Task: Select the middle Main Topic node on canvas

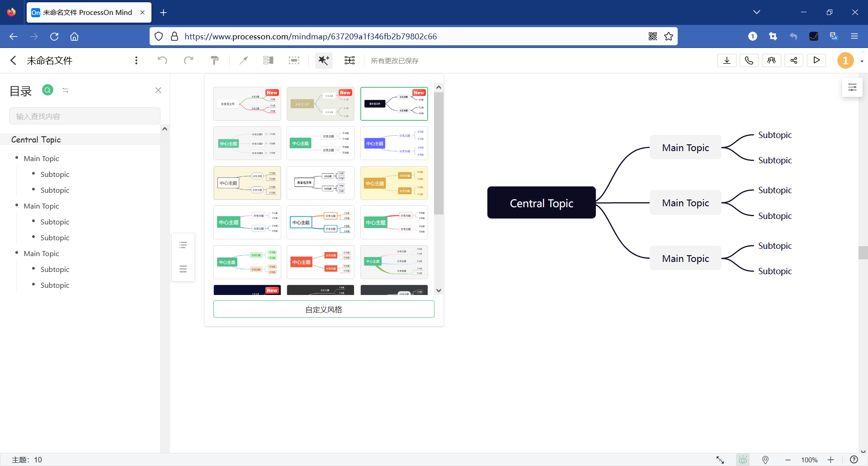Action: 685,203
